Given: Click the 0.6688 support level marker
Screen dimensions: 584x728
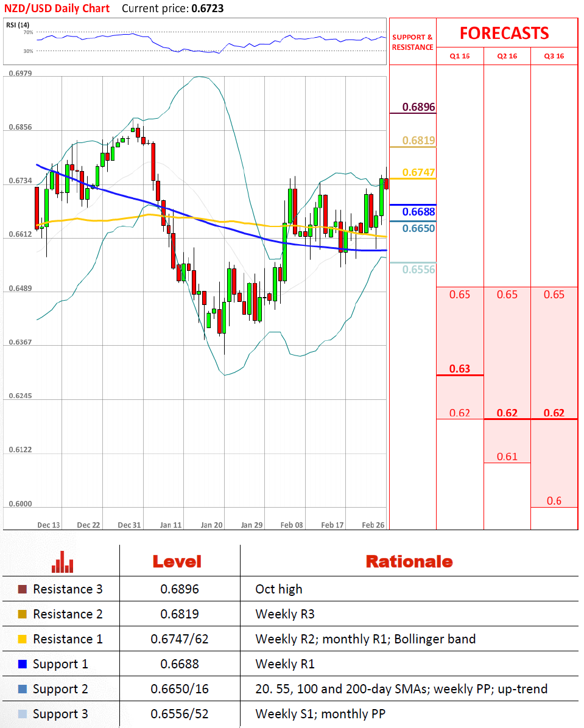Looking at the screenshot, I should click(418, 212).
